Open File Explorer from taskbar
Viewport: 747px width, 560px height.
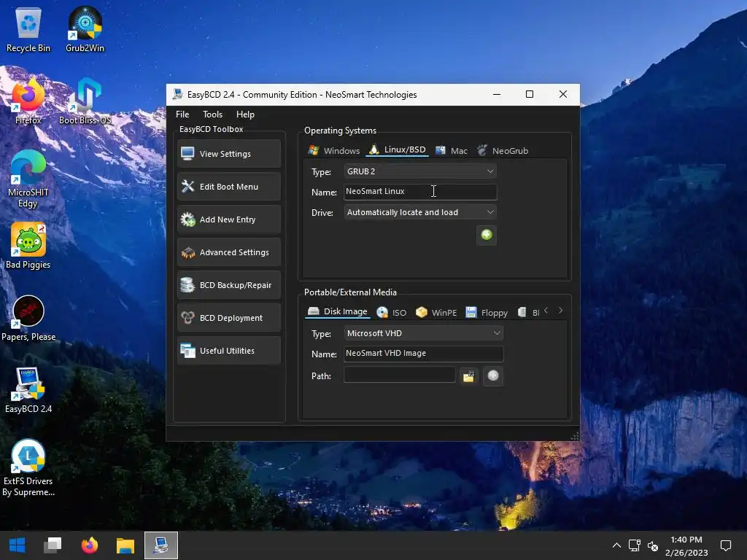[125, 545]
